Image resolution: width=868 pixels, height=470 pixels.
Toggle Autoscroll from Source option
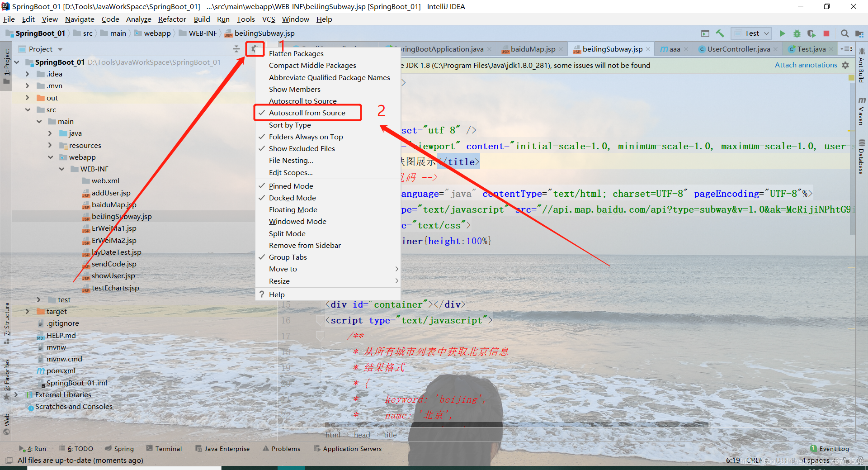[x=328, y=113]
